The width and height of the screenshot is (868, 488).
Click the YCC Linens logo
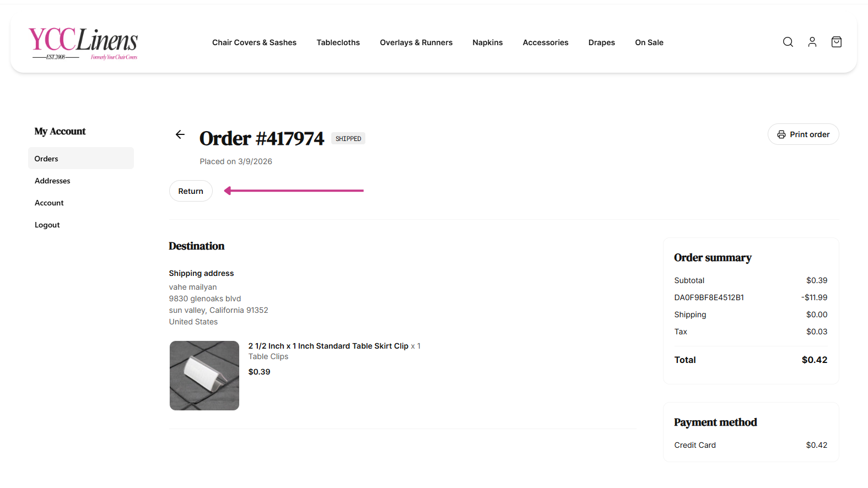[83, 44]
